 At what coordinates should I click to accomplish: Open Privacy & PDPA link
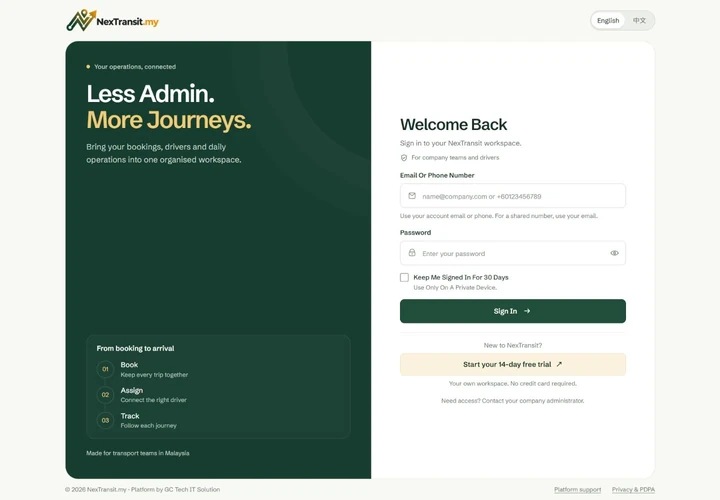[x=633, y=489]
